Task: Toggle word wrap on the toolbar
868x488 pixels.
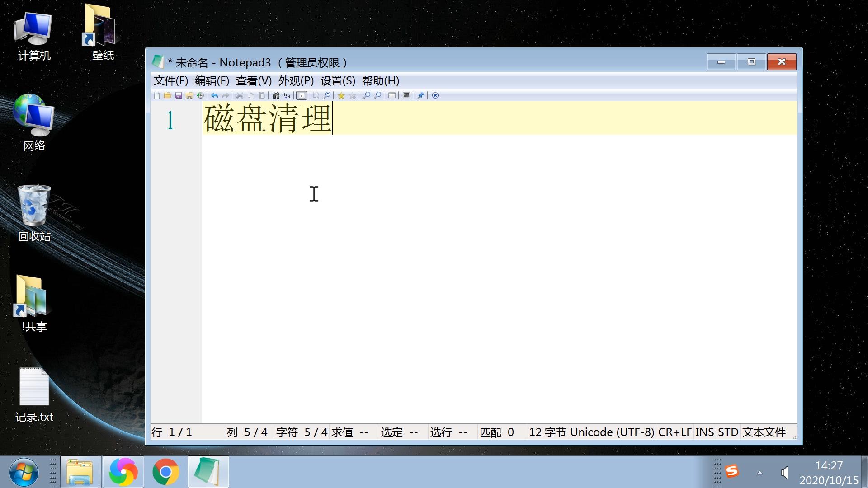Action: point(302,95)
